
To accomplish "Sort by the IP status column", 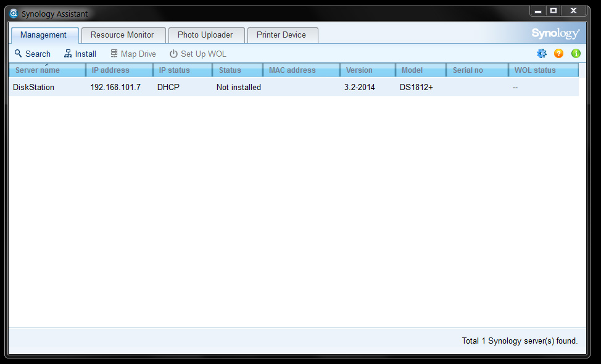I will click(x=183, y=70).
